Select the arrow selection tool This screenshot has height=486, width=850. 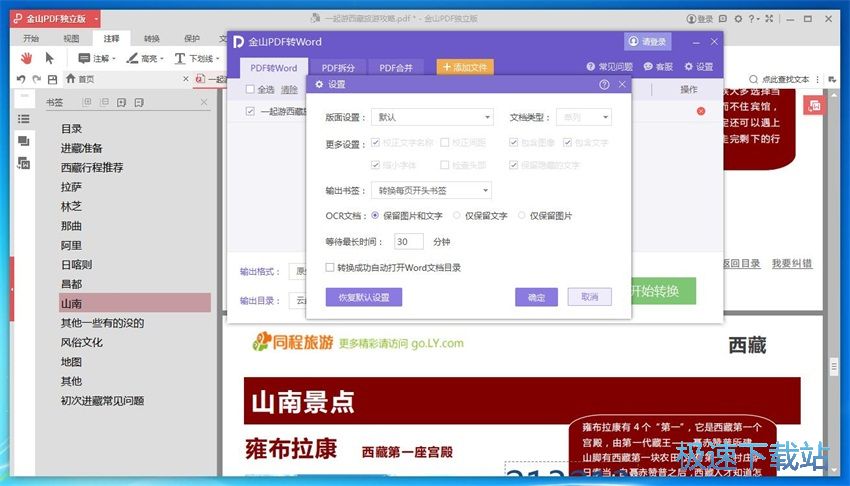[49, 58]
